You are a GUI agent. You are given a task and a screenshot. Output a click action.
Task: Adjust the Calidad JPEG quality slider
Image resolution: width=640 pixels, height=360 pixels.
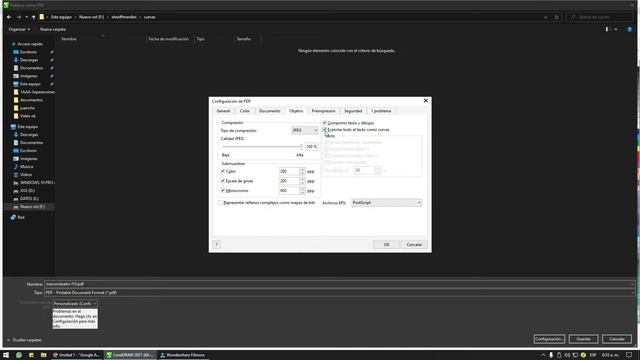point(262,147)
